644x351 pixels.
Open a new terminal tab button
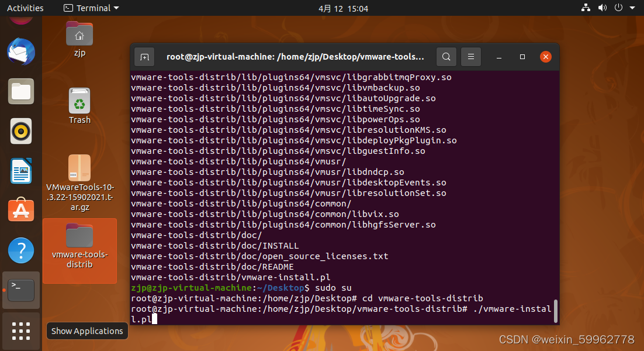144,57
